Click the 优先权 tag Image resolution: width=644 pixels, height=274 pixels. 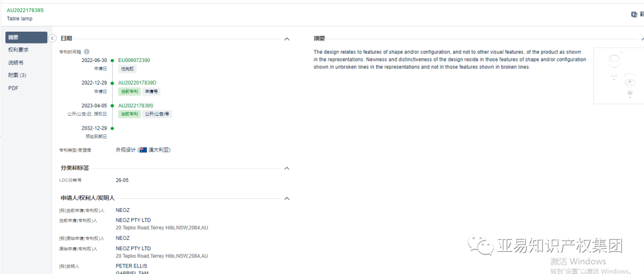[x=128, y=69]
